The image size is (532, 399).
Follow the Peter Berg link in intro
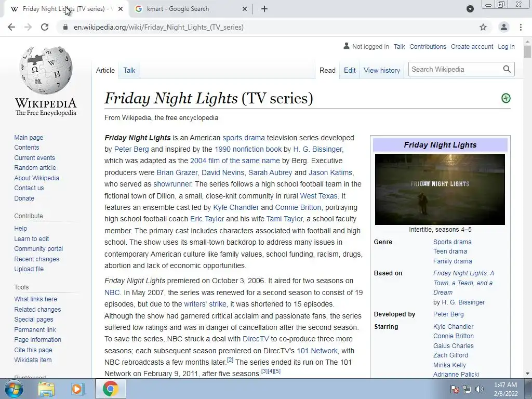pos(131,149)
